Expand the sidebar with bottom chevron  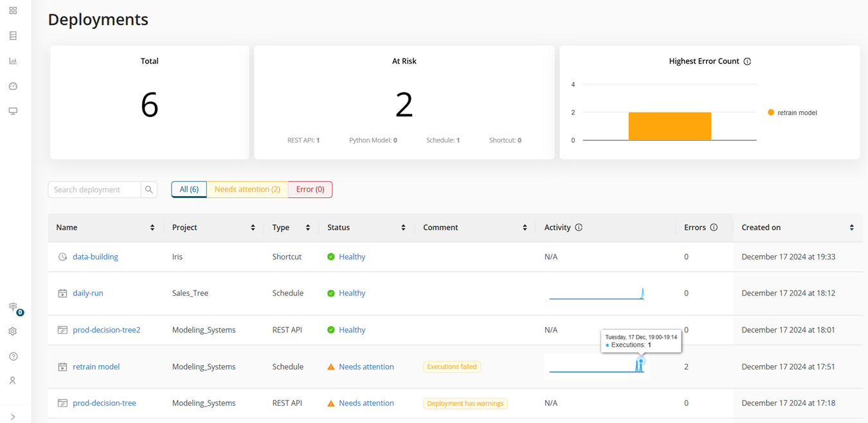pyautogui.click(x=13, y=417)
